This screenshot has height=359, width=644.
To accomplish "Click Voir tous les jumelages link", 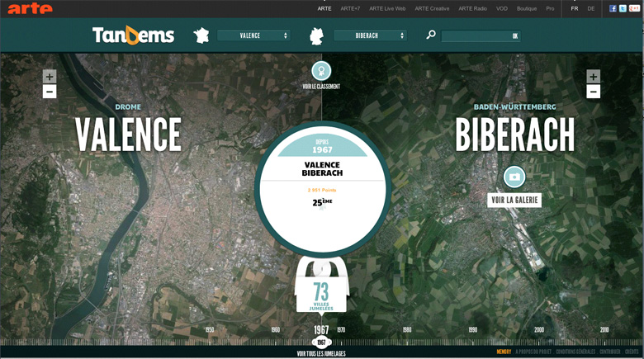I will (x=321, y=353).
